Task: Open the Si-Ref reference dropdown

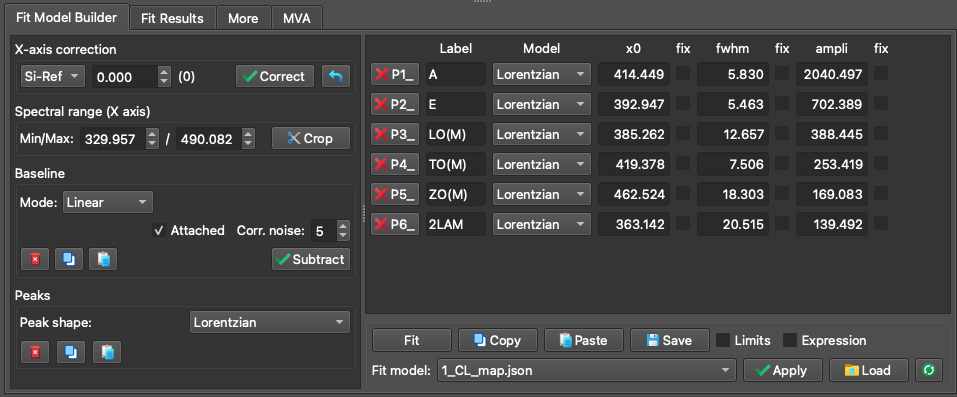Action: pyautogui.click(x=52, y=76)
